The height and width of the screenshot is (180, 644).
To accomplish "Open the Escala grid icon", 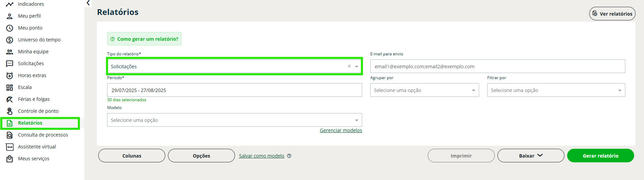I will 10,87.
